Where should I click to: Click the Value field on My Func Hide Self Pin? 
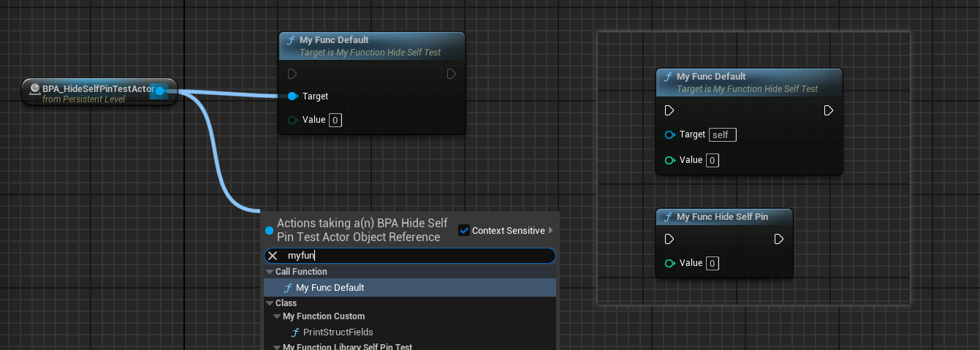point(713,263)
